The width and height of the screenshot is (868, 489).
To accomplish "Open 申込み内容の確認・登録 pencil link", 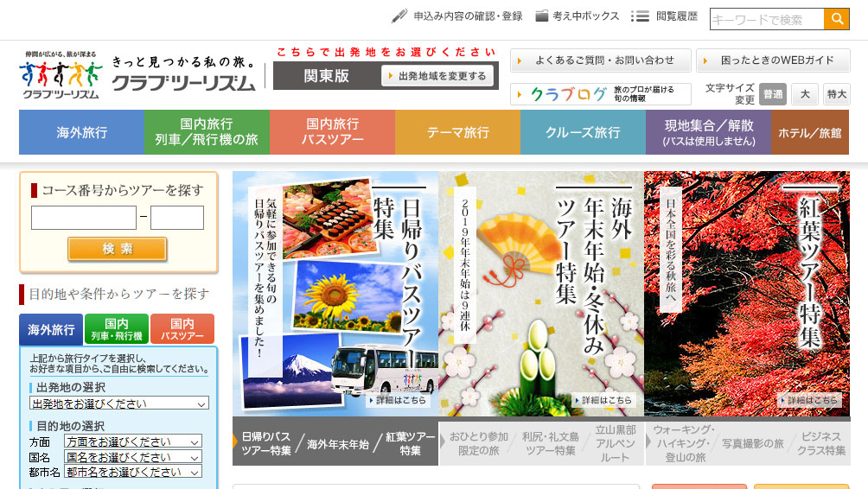I will [x=457, y=16].
